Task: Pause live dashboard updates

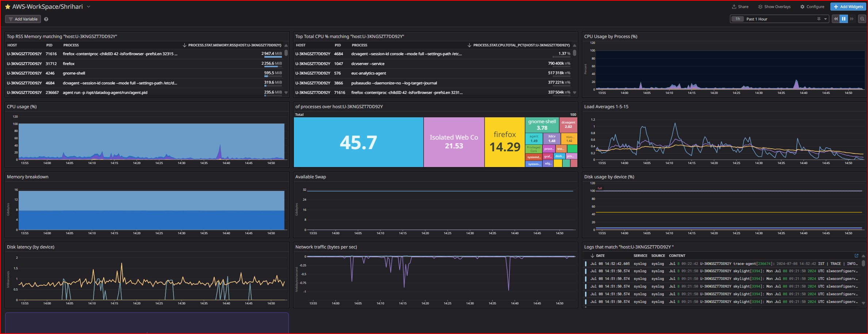Action: 844,19
